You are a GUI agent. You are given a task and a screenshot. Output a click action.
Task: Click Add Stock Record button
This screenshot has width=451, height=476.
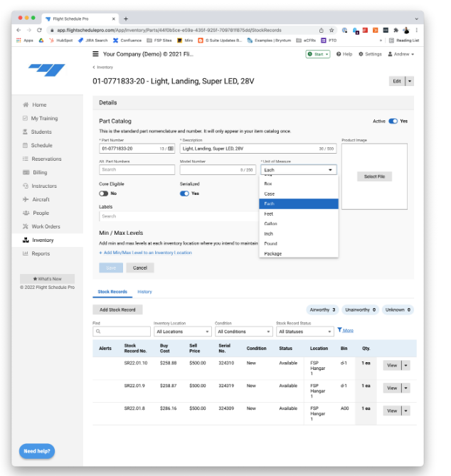tap(117, 310)
